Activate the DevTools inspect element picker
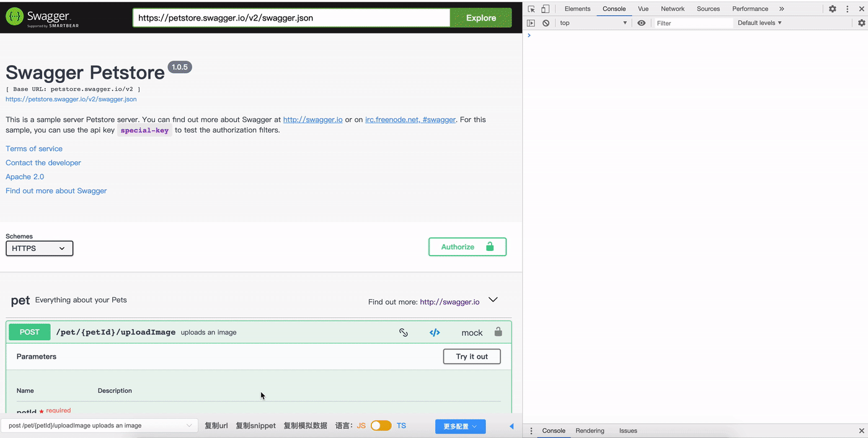 [x=531, y=9]
